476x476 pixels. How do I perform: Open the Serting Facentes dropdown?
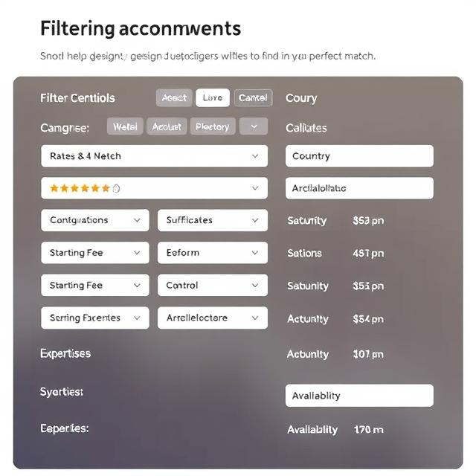(95, 318)
